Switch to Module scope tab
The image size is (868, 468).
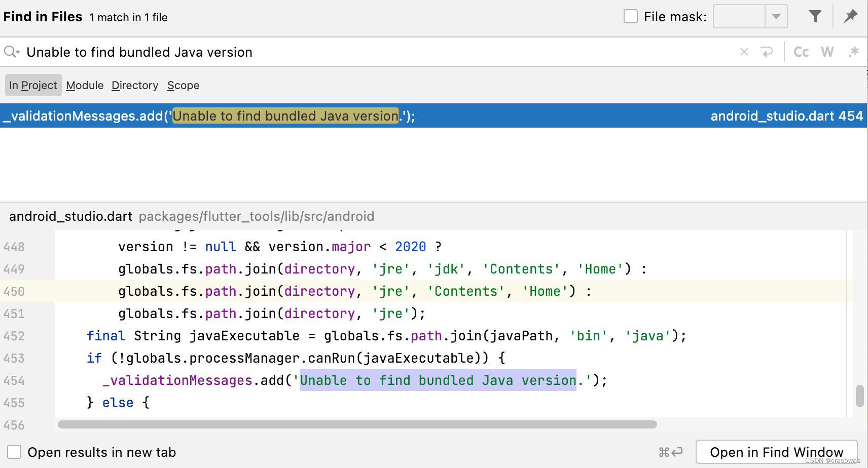[x=85, y=85]
